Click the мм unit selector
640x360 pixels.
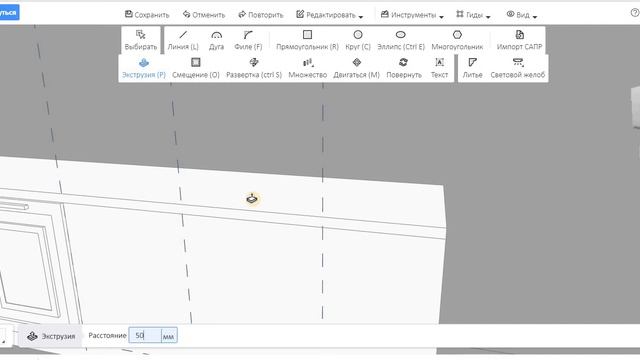(169, 336)
